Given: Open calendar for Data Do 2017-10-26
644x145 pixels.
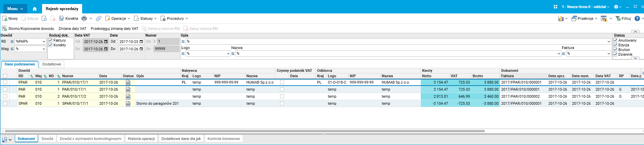Looking at the screenshot, I should pos(141,49).
